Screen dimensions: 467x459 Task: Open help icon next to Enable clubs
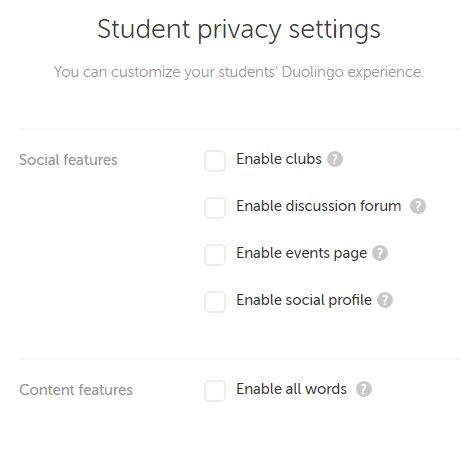335,159
